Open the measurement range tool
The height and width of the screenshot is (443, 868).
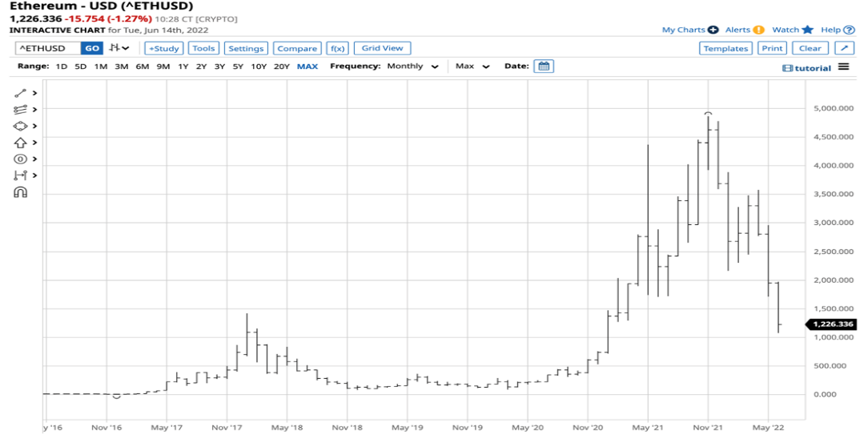coord(21,175)
